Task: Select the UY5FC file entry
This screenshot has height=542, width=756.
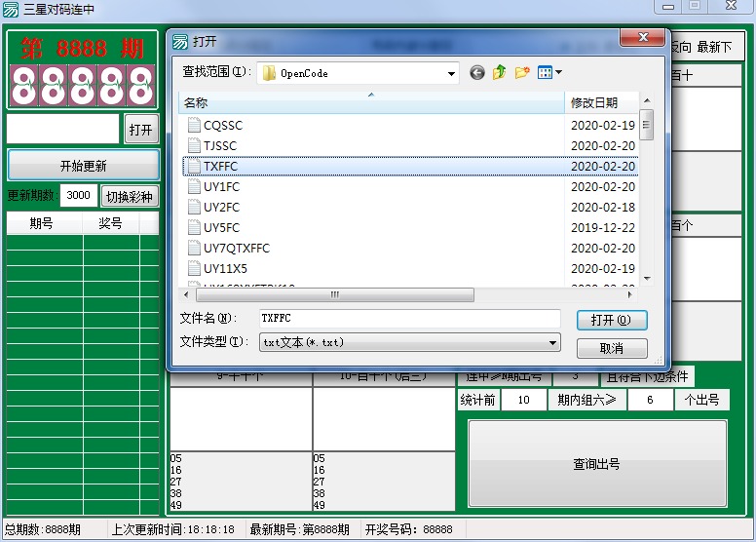Action: pos(221,228)
